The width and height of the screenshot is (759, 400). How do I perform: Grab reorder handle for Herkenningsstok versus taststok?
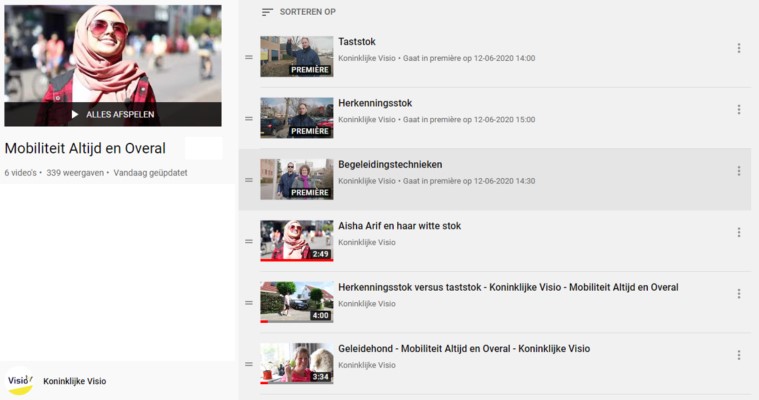(x=249, y=303)
